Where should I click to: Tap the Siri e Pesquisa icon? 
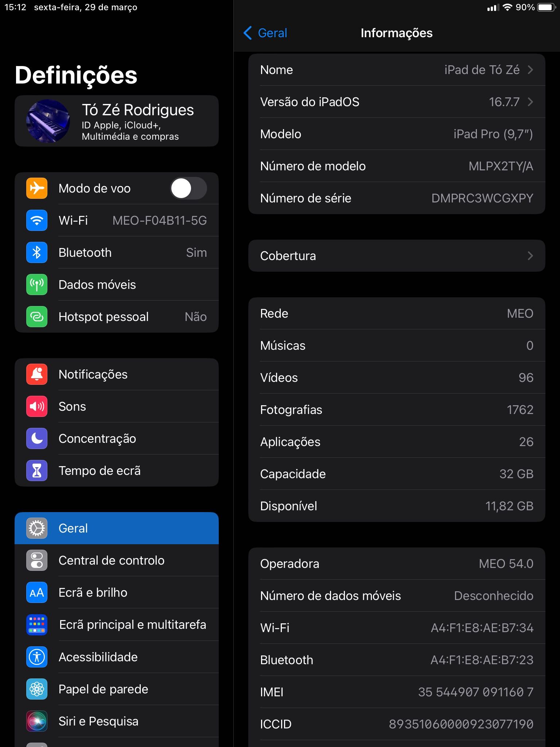(37, 721)
